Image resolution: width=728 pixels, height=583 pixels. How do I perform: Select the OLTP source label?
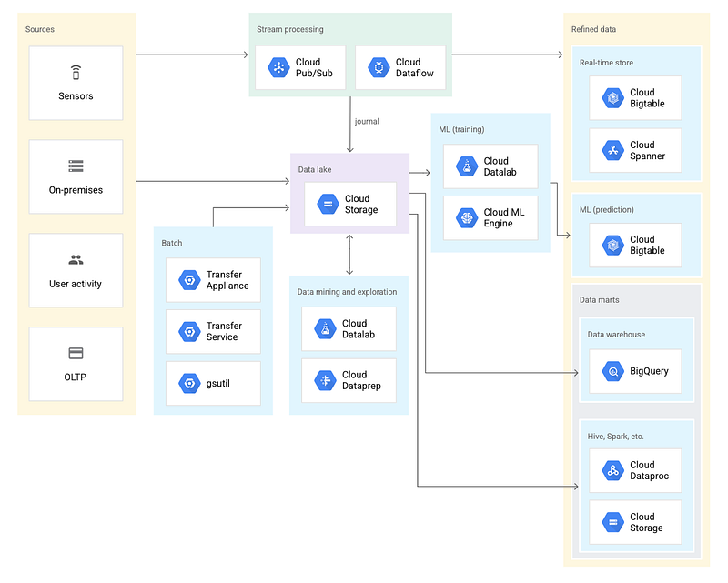click(x=76, y=377)
